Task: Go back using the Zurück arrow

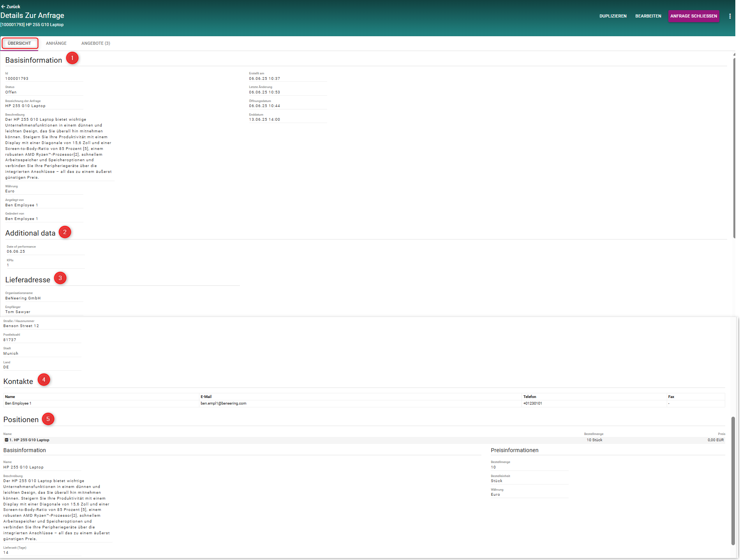Action: coord(11,7)
